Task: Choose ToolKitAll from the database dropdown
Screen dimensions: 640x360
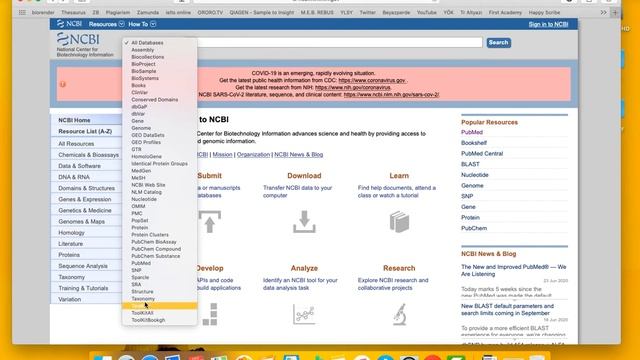Action: (142, 313)
